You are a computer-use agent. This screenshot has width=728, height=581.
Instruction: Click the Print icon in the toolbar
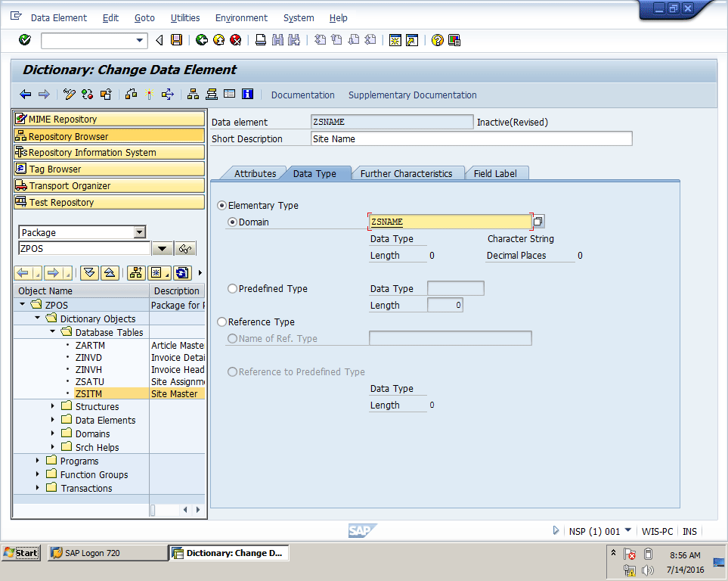point(260,40)
